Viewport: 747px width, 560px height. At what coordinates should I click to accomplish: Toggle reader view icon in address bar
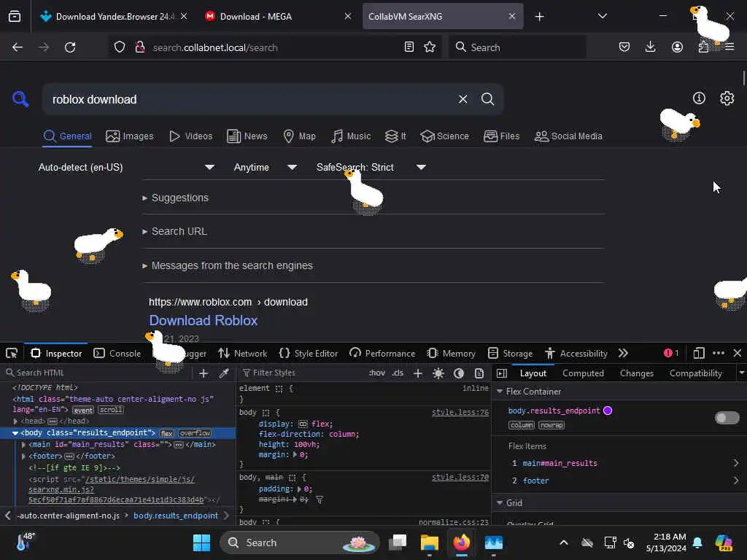click(x=409, y=47)
